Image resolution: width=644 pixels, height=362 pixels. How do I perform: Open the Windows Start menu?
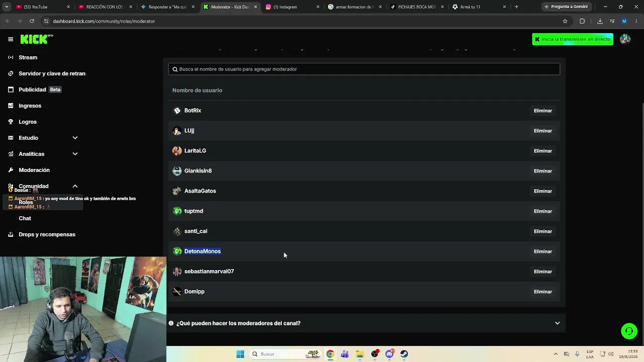coord(240,354)
